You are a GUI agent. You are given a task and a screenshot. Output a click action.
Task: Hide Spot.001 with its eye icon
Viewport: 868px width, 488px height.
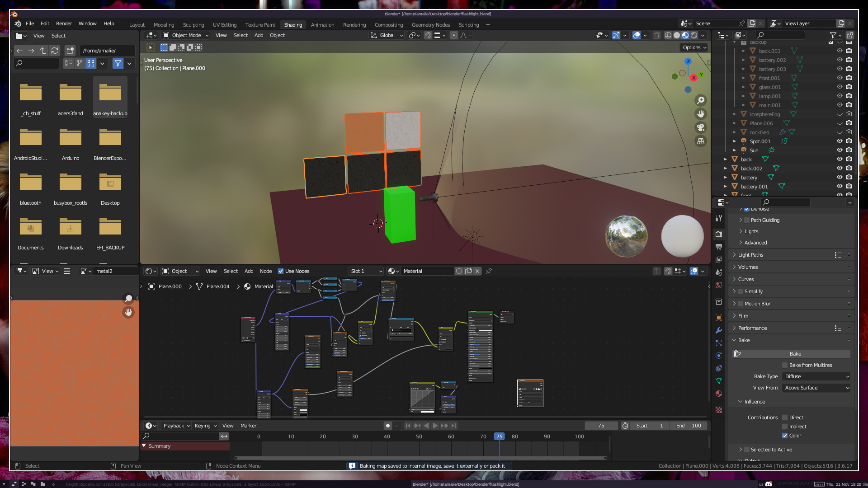click(839, 141)
